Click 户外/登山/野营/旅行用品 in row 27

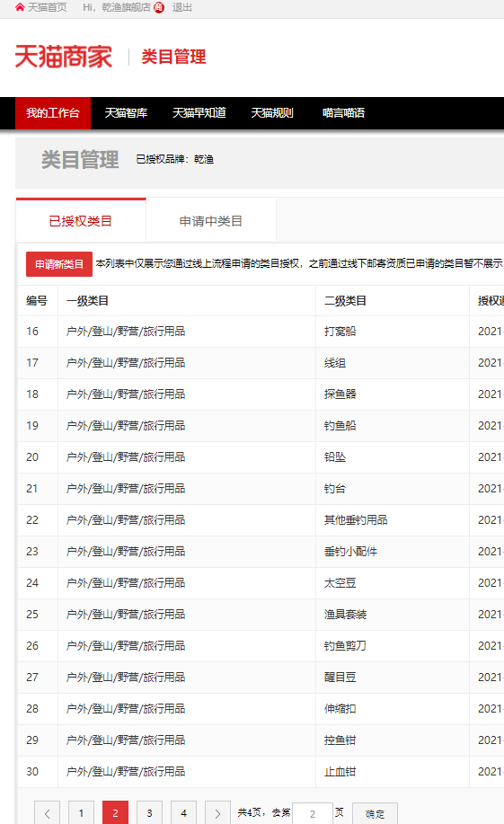click(x=126, y=678)
